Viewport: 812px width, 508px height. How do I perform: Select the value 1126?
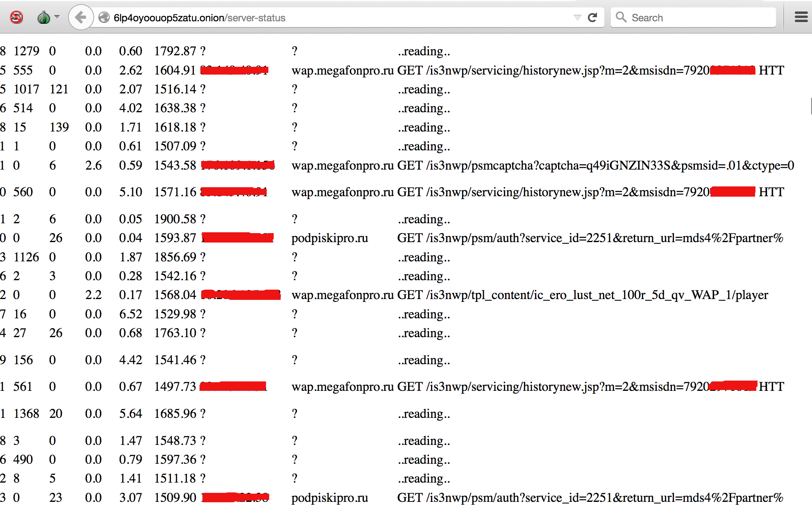coord(26,257)
